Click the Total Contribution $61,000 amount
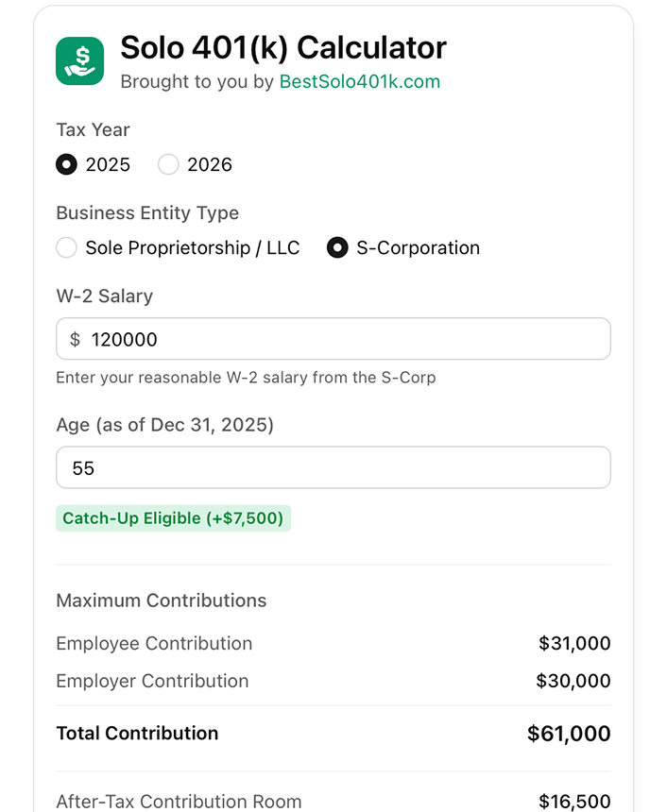The width and height of the screenshot is (667, 812). pos(569,734)
